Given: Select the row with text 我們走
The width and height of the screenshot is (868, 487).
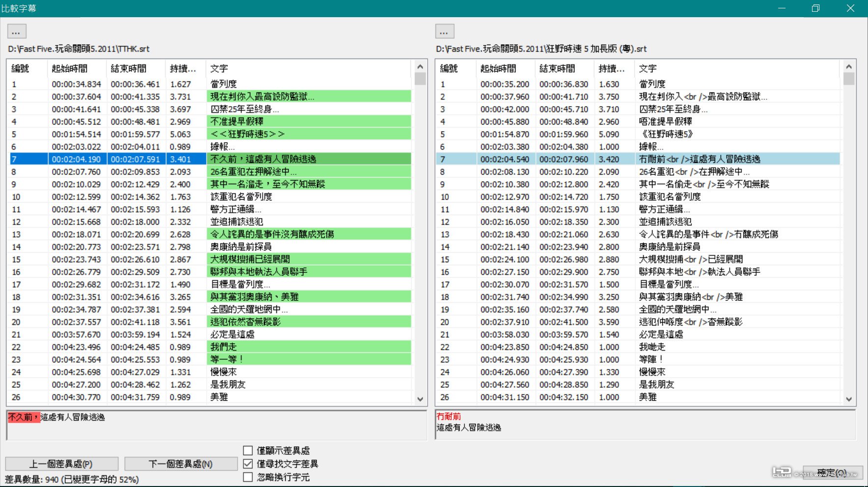Looking at the screenshot, I should click(x=210, y=347).
